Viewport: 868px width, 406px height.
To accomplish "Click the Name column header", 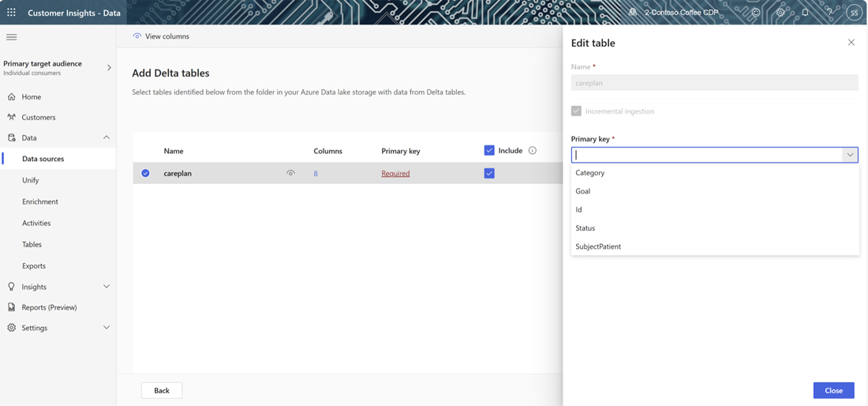I will [174, 151].
